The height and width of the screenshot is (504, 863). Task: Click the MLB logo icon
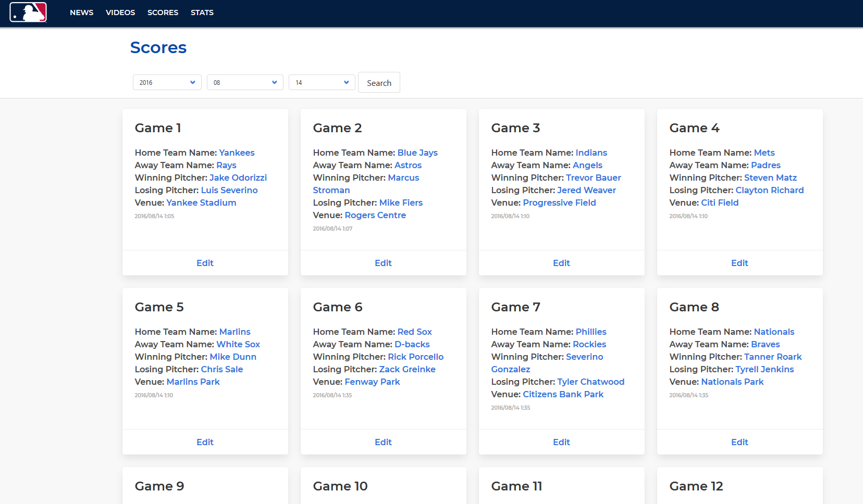(x=28, y=12)
